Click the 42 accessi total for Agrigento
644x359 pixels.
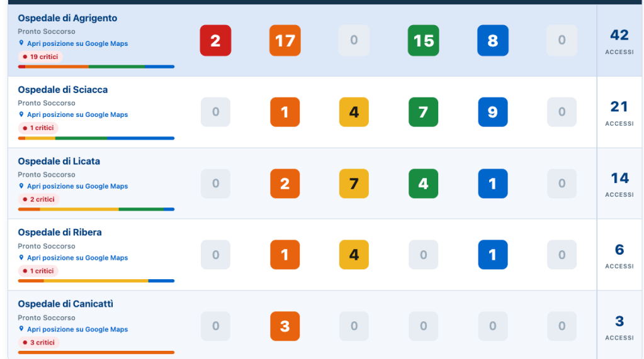coord(619,41)
